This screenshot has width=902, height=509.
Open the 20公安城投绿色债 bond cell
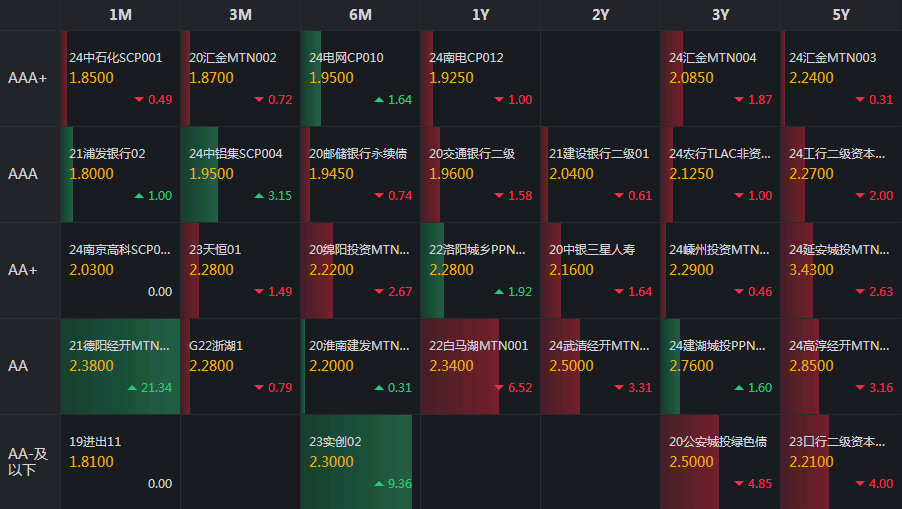[720, 462]
